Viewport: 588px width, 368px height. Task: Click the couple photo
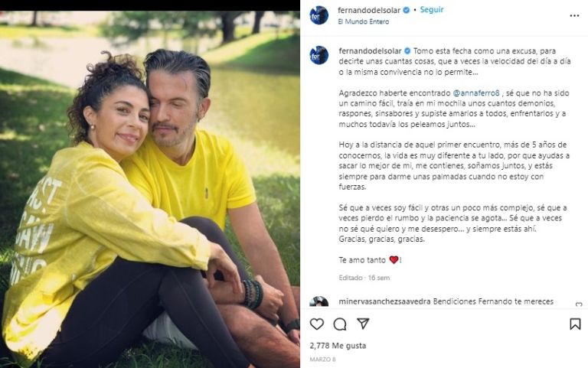150,189
